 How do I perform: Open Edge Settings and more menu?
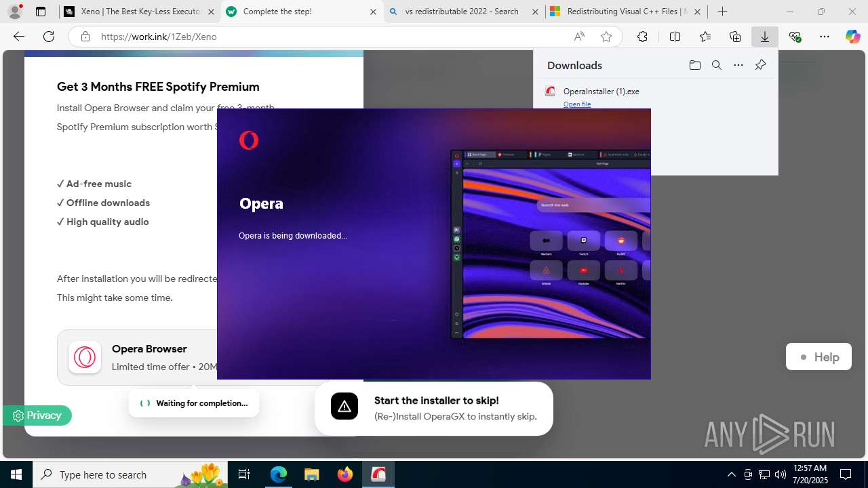coord(825,37)
